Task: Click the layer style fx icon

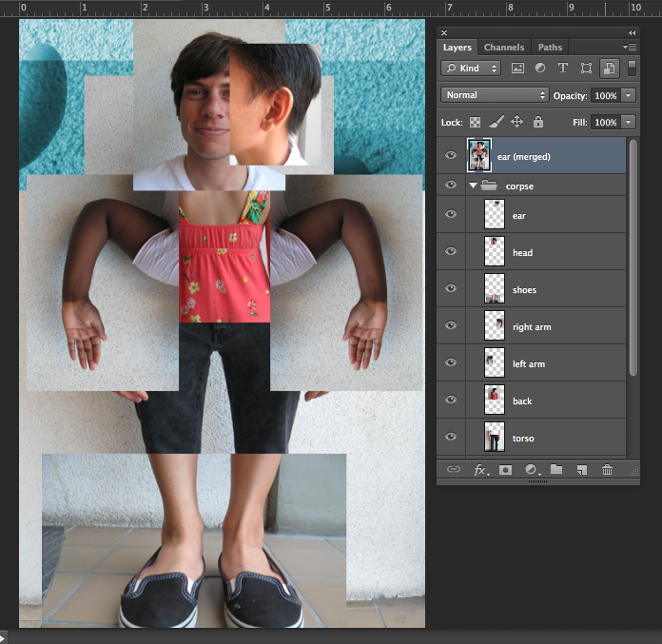Action: click(x=480, y=469)
